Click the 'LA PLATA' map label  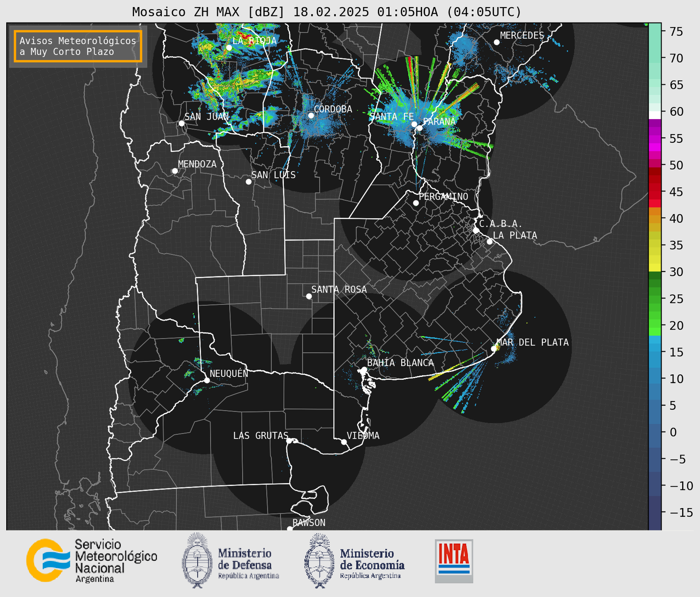click(515, 235)
